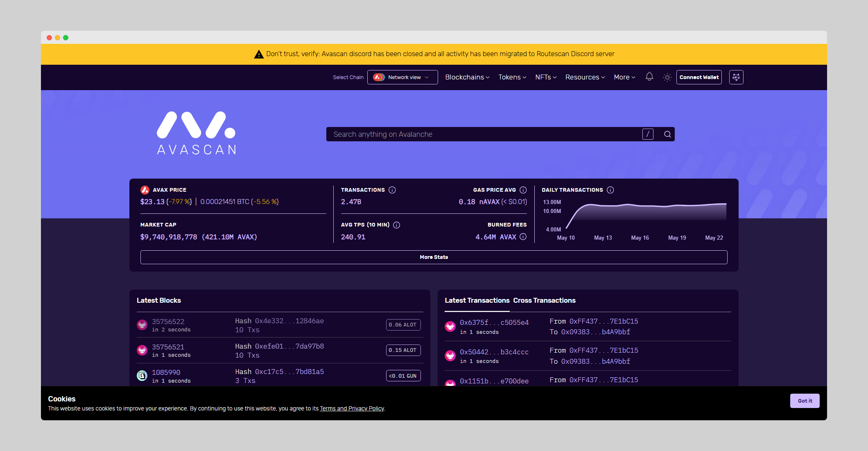Screen dimensions: 868x451
Task: Open block hash 0x4e332...12846ae
Action: 289,321
